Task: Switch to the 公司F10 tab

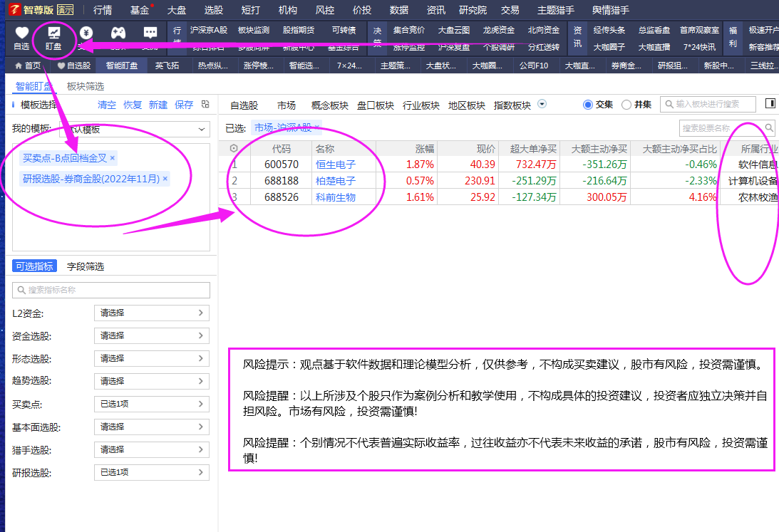Action: (x=534, y=66)
